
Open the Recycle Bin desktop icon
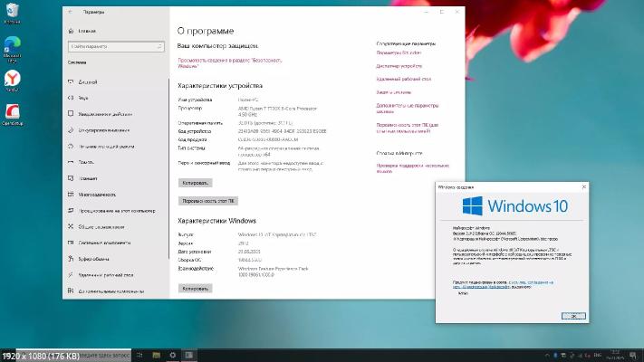(12, 12)
